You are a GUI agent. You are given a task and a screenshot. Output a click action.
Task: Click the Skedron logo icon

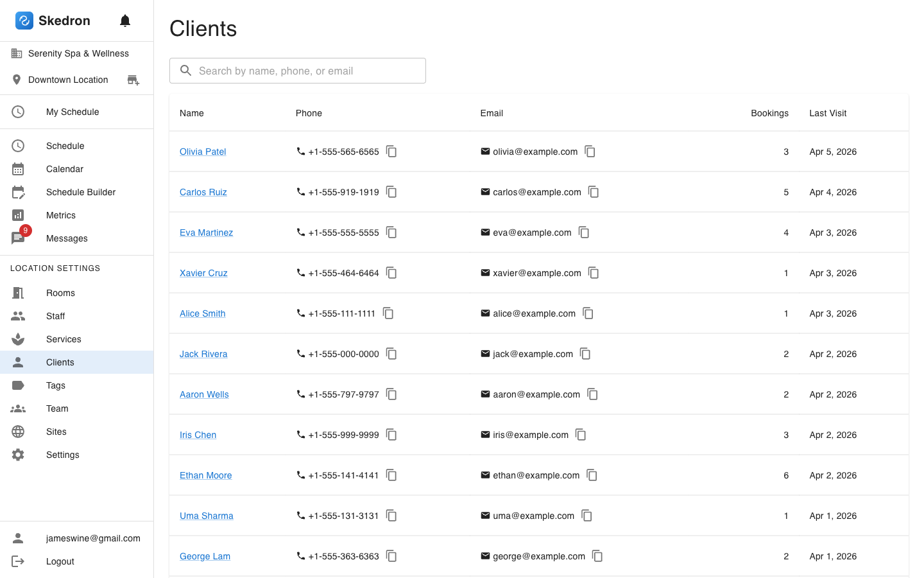pos(24,21)
